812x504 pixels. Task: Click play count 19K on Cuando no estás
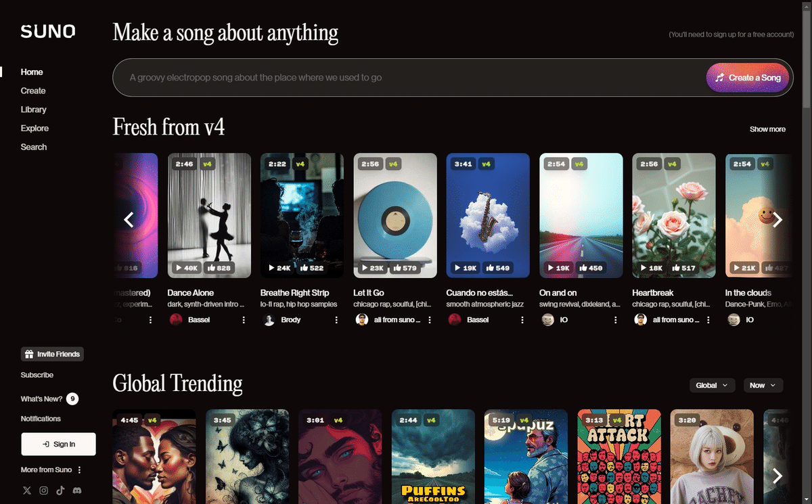click(466, 268)
